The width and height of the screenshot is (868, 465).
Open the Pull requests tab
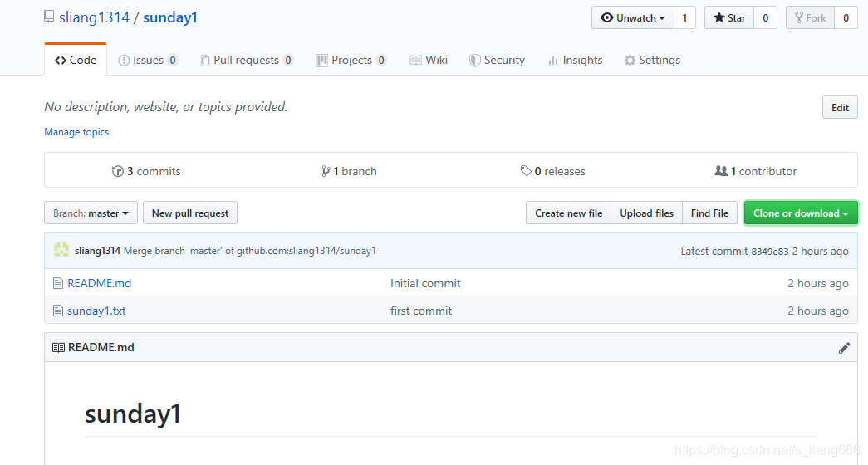pyautogui.click(x=247, y=60)
